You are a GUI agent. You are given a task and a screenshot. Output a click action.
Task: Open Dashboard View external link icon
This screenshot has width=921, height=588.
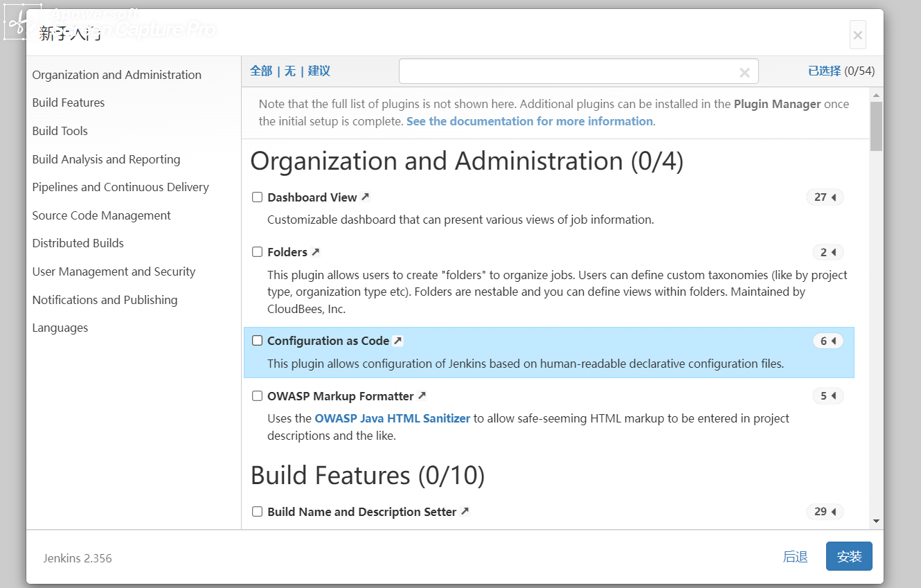tap(366, 197)
